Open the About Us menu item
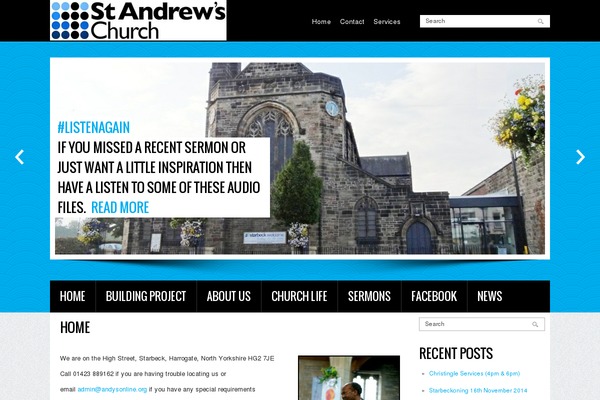Viewport: 600px width, 400px height. (x=229, y=296)
